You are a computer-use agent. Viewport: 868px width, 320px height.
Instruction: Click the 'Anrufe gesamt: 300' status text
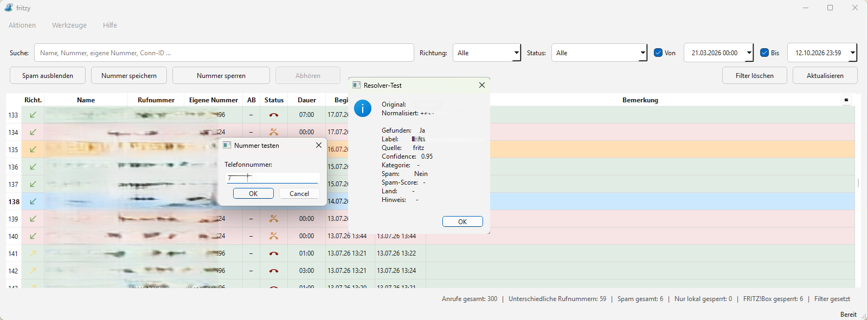click(x=470, y=299)
